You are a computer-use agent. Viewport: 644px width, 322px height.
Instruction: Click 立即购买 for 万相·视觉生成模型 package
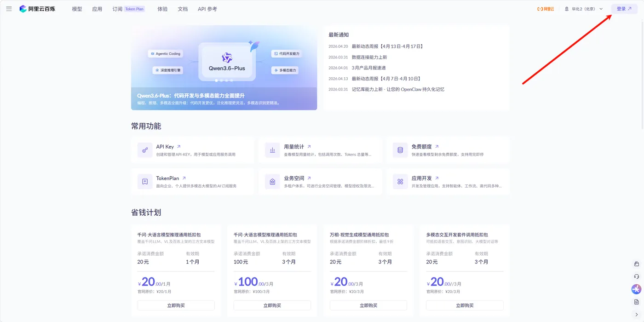pyautogui.click(x=368, y=305)
